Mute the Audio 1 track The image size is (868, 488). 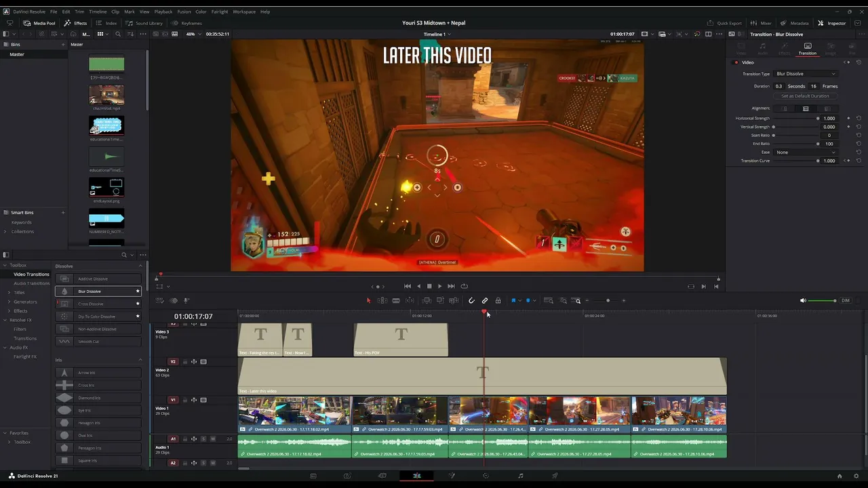click(212, 439)
